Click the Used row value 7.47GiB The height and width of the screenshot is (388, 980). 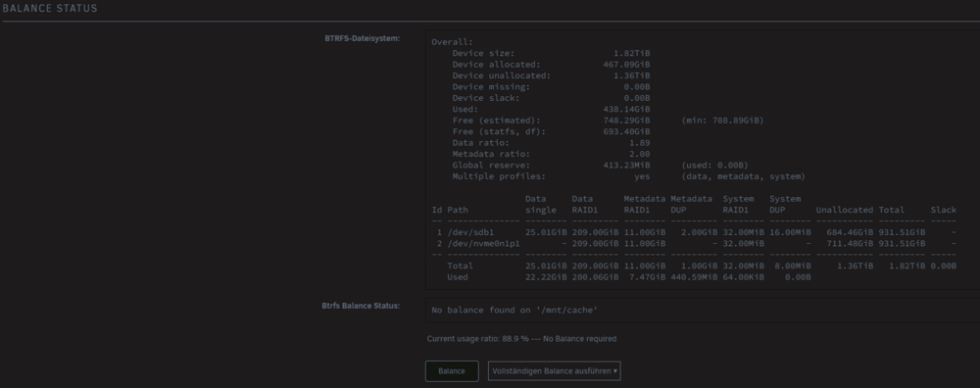click(x=647, y=277)
